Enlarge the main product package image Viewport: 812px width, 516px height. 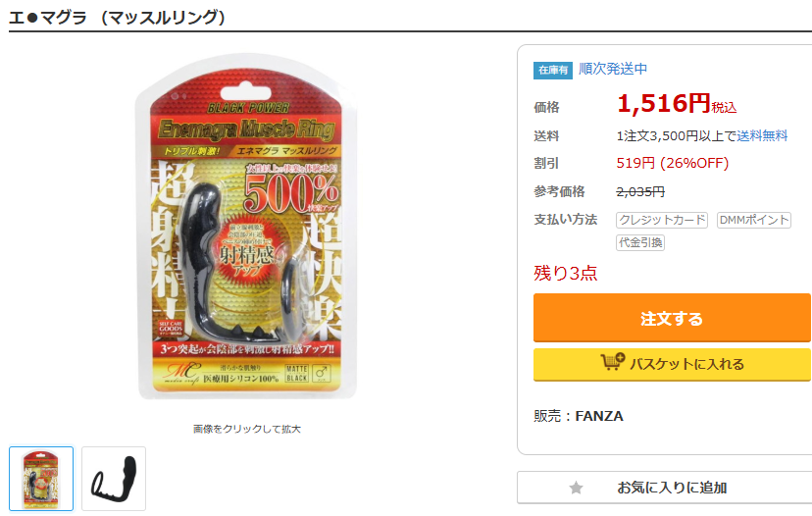[246, 227]
